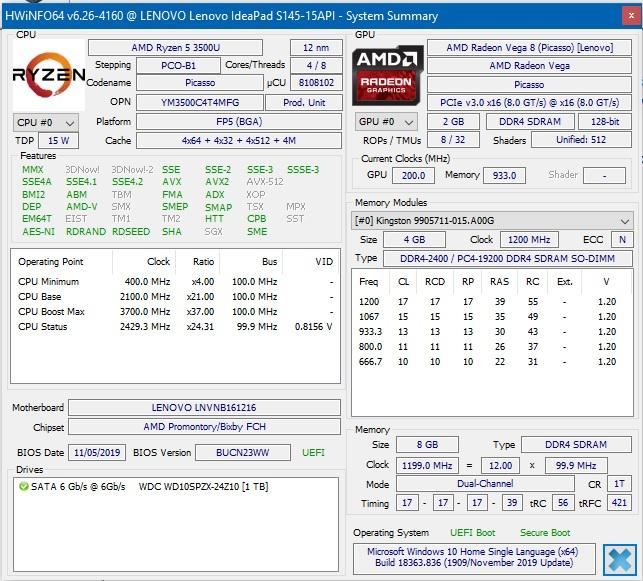Image resolution: width=643 pixels, height=581 pixels.
Task: Click the 128-bit bus width field
Action: pyautogui.click(x=605, y=122)
